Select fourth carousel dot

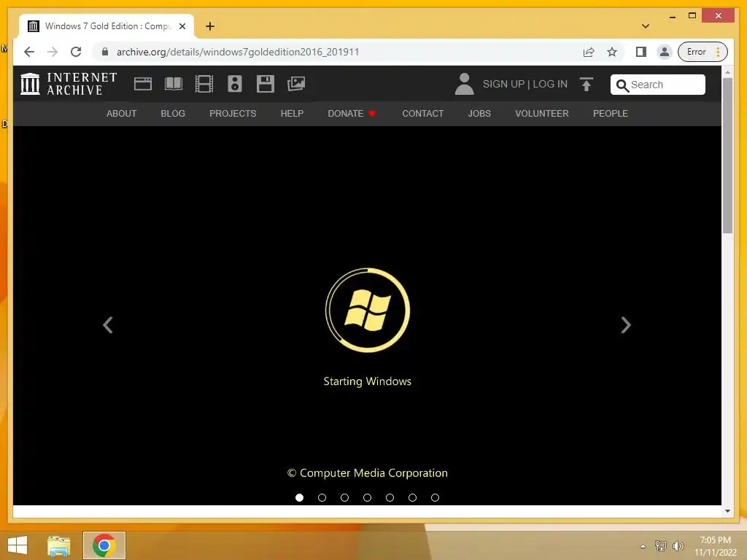coord(368,497)
